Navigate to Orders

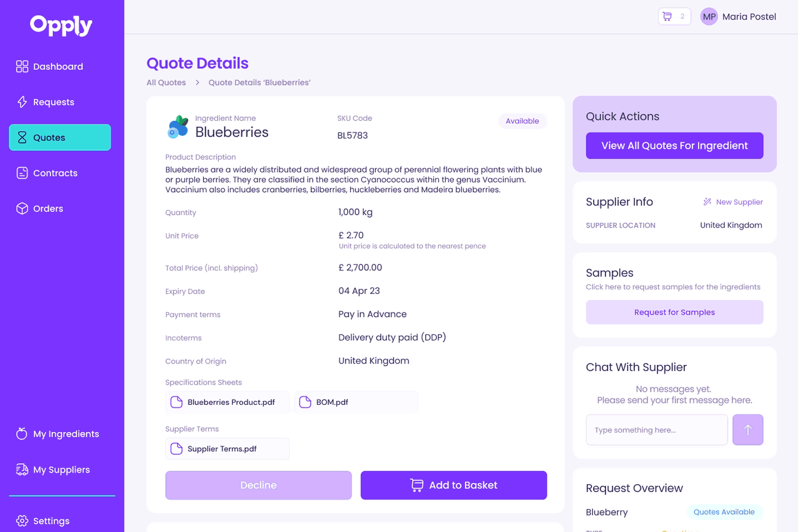coord(48,209)
